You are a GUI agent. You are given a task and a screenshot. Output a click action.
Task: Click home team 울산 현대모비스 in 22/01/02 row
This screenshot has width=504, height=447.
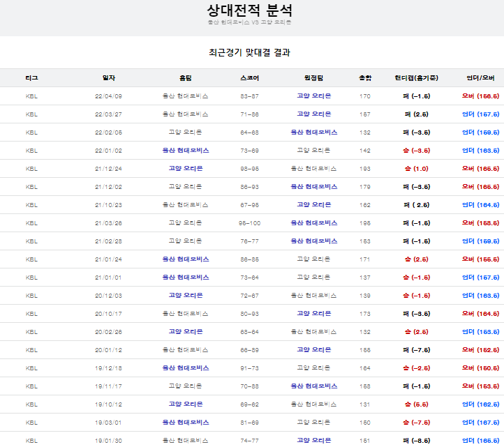[x=186, y=151]
